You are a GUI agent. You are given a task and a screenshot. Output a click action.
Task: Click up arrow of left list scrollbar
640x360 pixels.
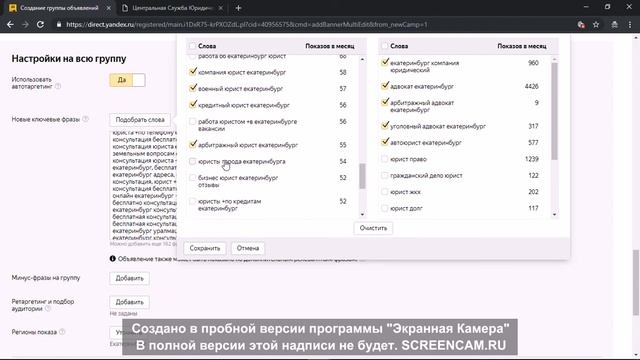[362, 60]
